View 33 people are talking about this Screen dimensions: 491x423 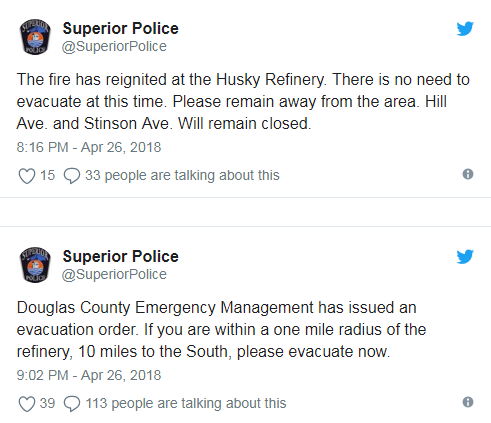182,175
